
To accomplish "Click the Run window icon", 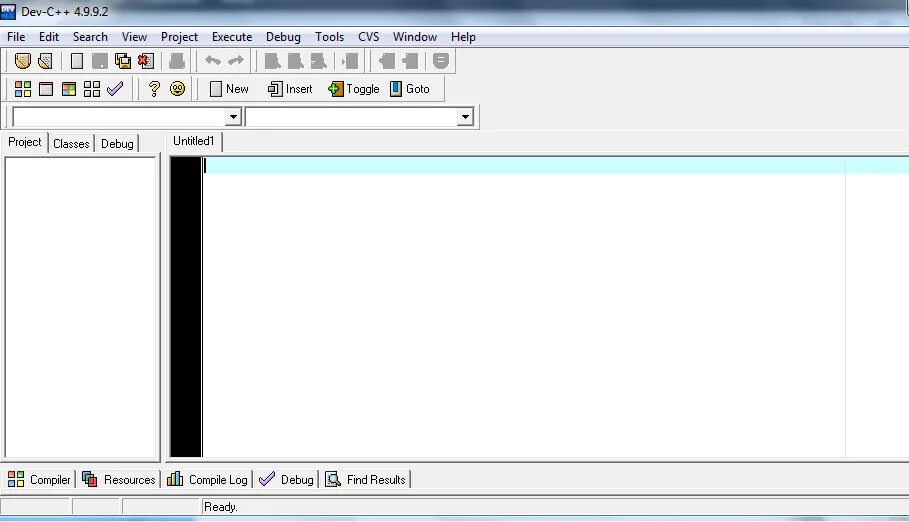I will tap(46, 89).
